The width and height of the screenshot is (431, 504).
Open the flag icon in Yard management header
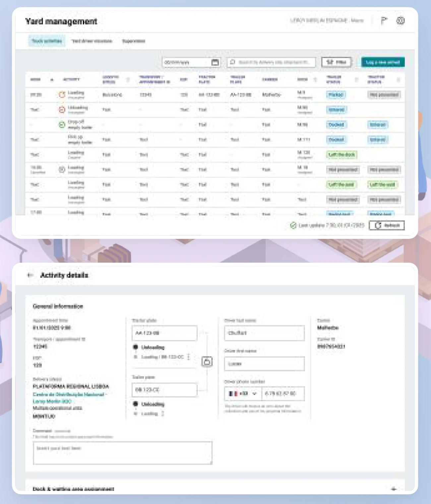(x=384, y=21)
